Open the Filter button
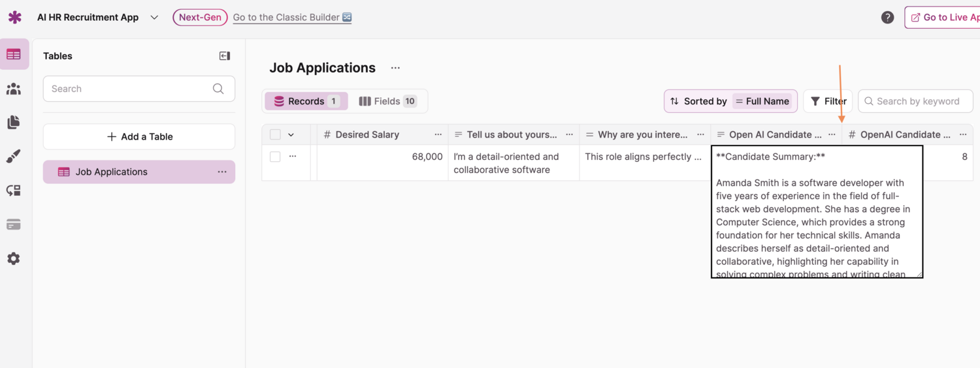Image resolution: width=980 pixels, height=368 pixels. (828, 101)
